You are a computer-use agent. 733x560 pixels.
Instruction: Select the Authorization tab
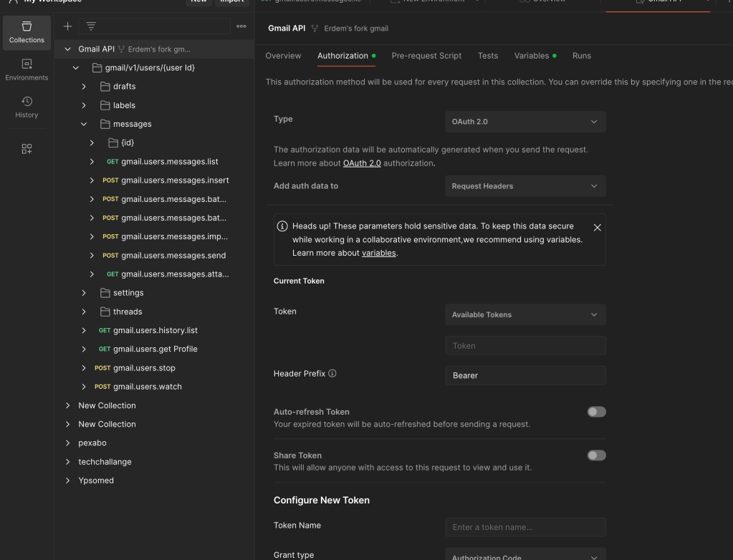tap(346, 56)
